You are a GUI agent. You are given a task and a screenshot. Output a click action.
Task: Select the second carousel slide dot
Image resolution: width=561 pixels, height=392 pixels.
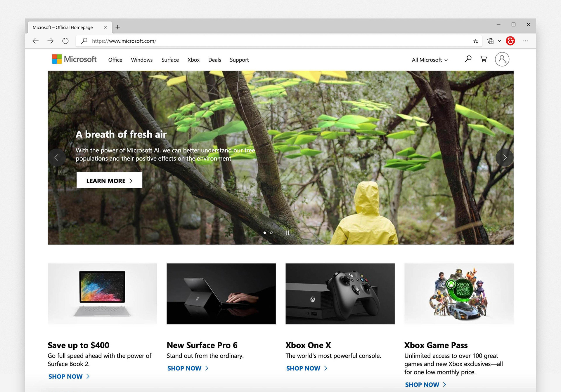pos(271,233)
